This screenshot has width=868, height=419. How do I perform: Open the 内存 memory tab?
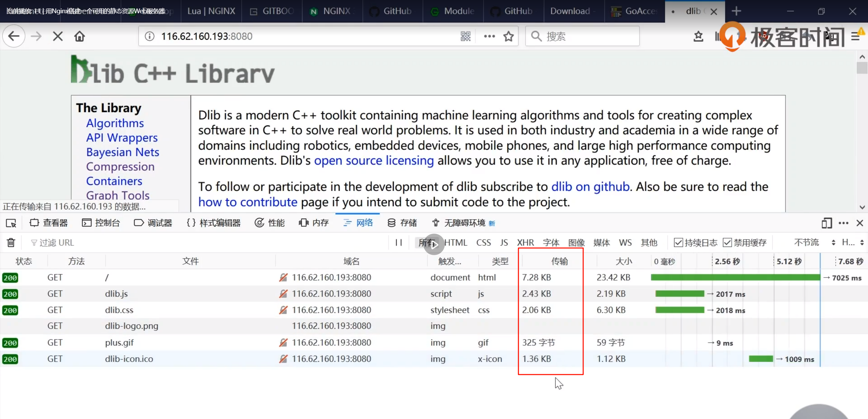314,223
